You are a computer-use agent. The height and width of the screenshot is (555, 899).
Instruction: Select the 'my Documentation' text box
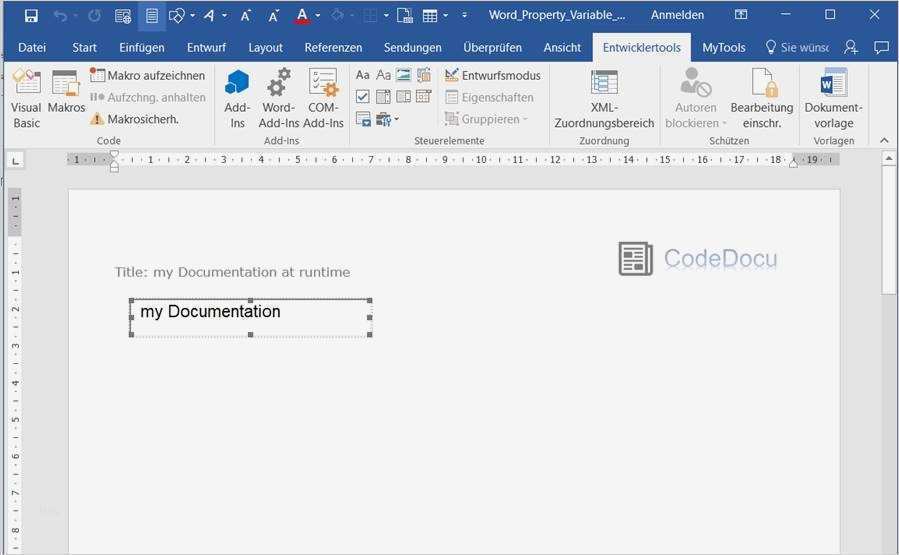click(251, 318)
